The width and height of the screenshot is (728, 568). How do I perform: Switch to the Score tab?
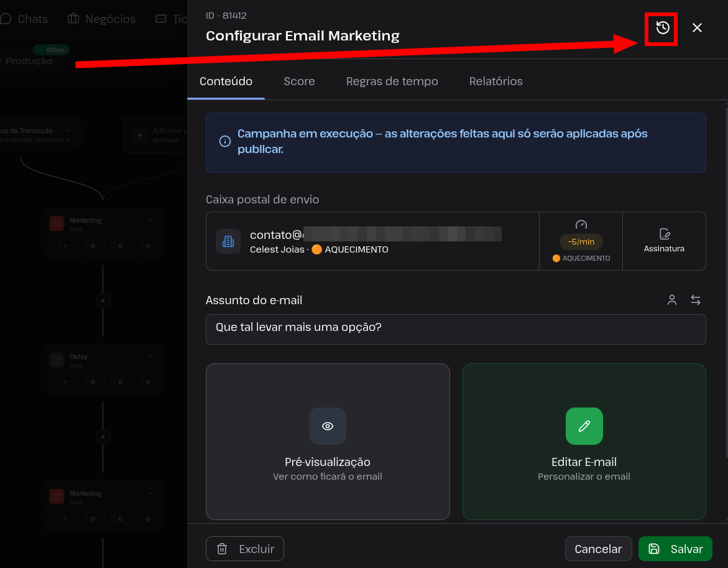point(299,81)
